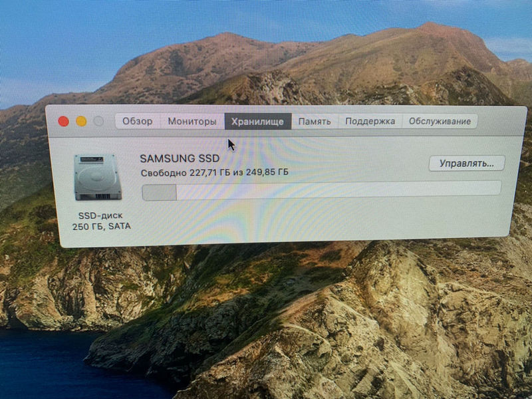The height and width of the screenshot is (399, 532).
Task: Switch to the Мониторы tab
Action: [192, 121]
